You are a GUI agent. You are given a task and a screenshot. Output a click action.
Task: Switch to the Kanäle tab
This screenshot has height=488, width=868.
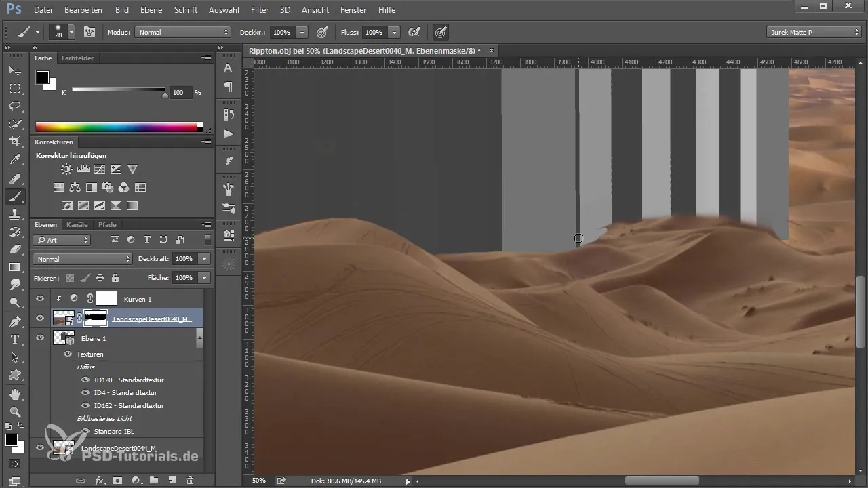tap(77, 224)
